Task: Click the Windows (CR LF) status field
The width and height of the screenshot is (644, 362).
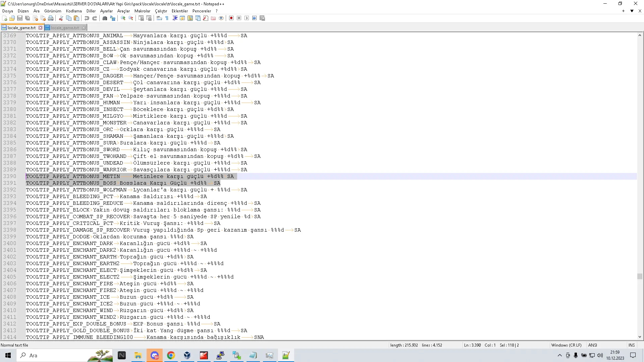Action: [x=566, y=345]
